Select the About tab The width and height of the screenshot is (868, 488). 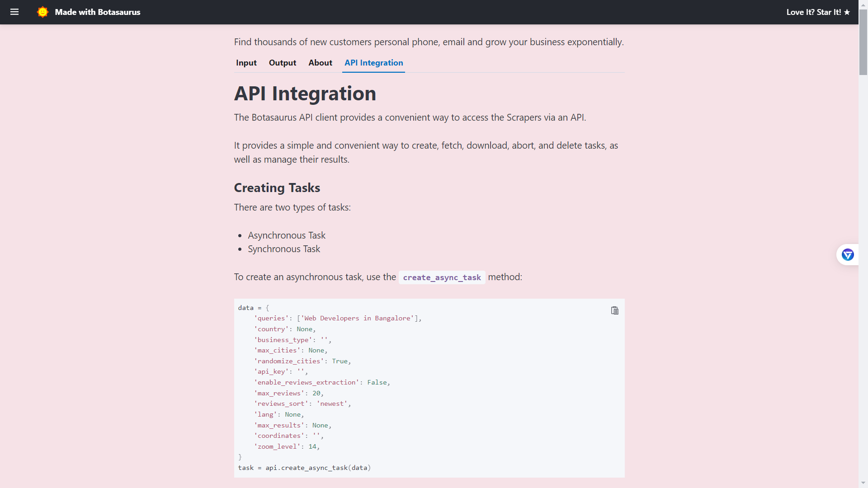tap(320, 62)
